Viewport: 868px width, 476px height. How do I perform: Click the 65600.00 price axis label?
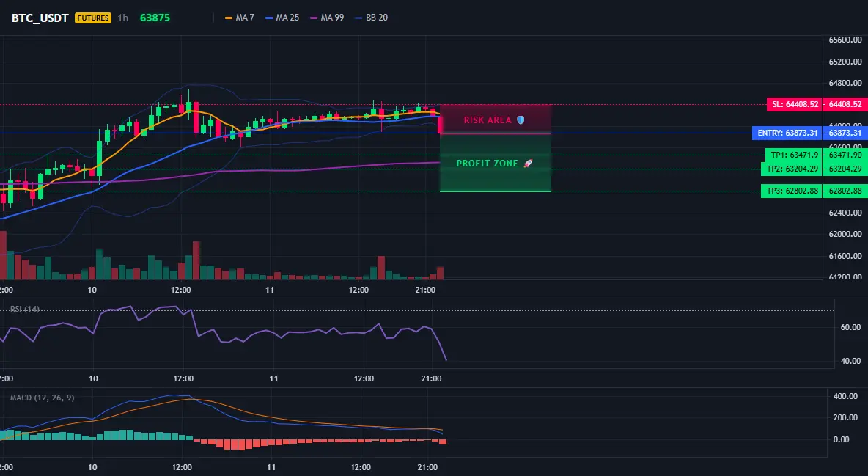click(x=845, y=40)
